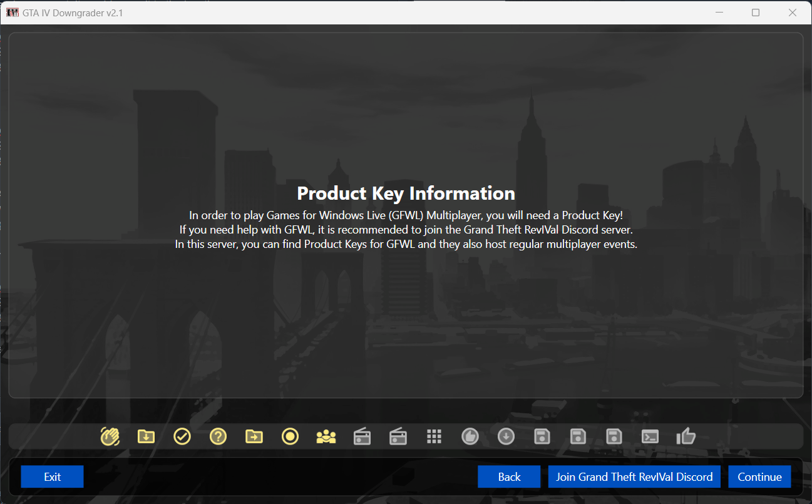
Task: Select the terminal console step icon
Action: (650, 436)
